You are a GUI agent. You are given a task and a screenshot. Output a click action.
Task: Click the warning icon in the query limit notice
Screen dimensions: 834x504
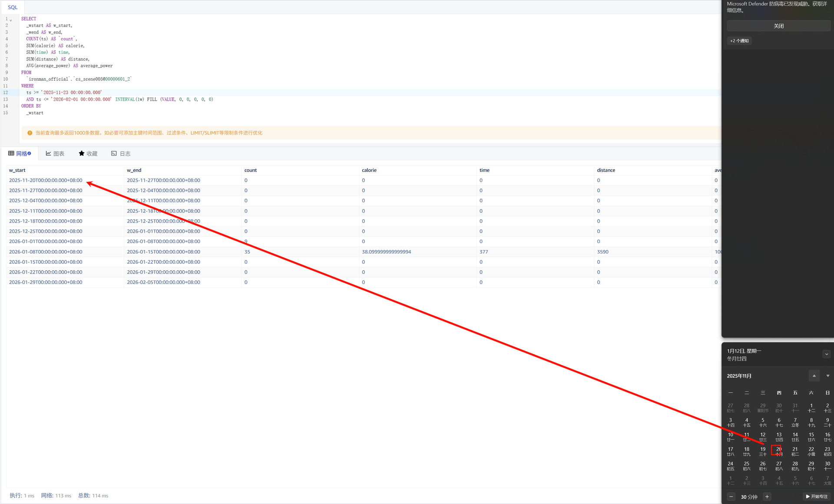click(x=30, y=133)
